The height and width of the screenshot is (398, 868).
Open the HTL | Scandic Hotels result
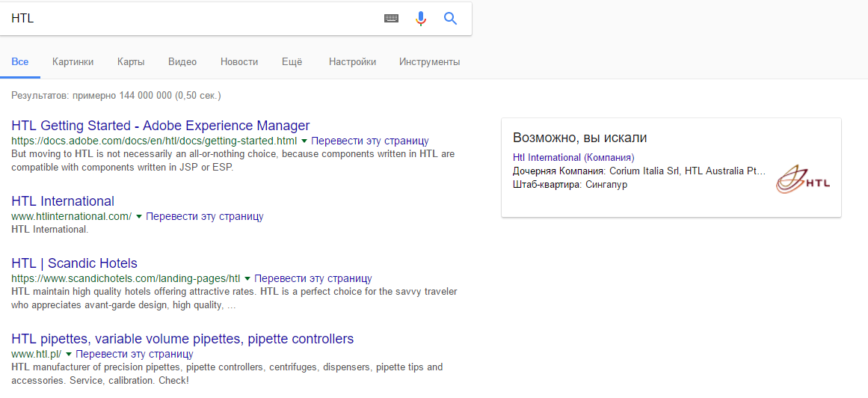(74, 263)
